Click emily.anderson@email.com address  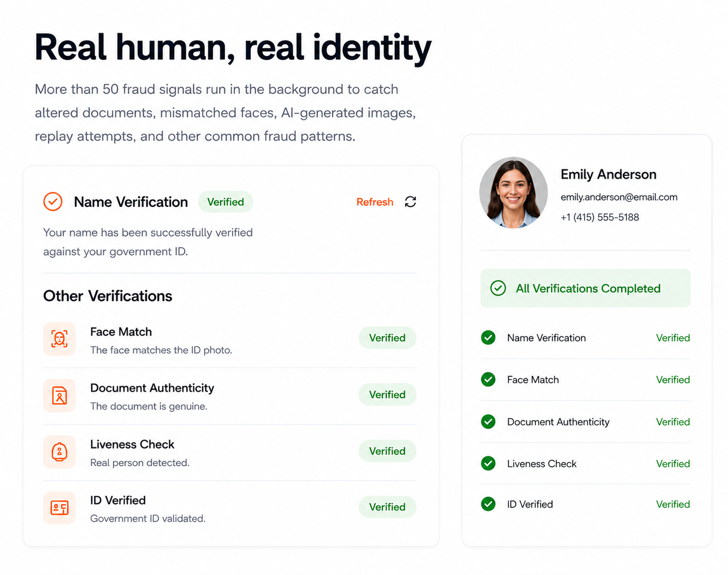[619, 197]
